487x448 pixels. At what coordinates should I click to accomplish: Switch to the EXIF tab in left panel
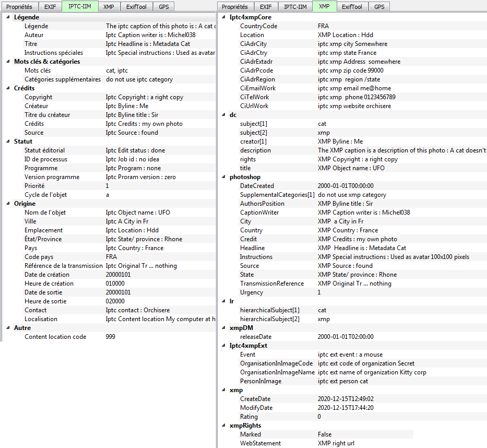coord(50,6)
